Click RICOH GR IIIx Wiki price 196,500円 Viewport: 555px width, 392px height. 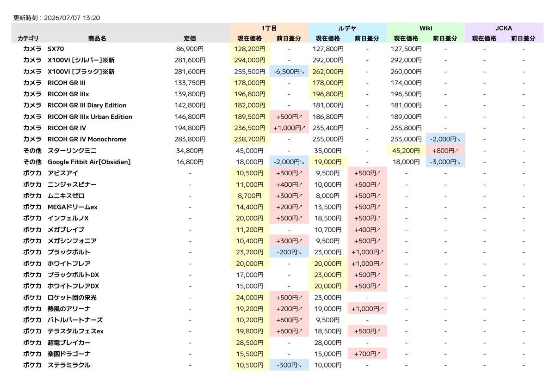point(407,94)
